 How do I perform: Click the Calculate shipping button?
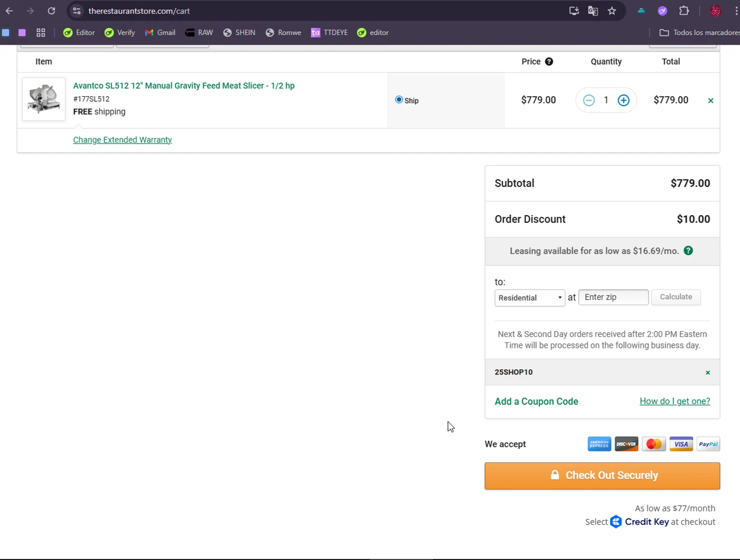[x=676, y=297]
